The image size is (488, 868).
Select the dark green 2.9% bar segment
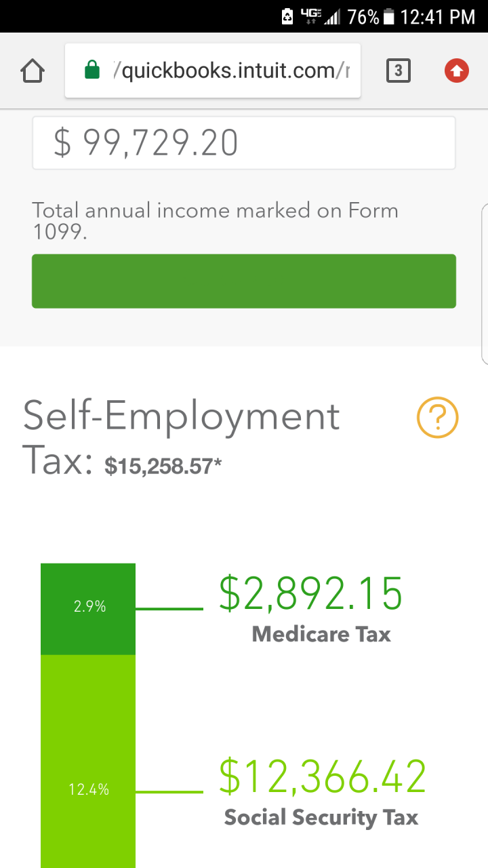[x=88, y=608]
